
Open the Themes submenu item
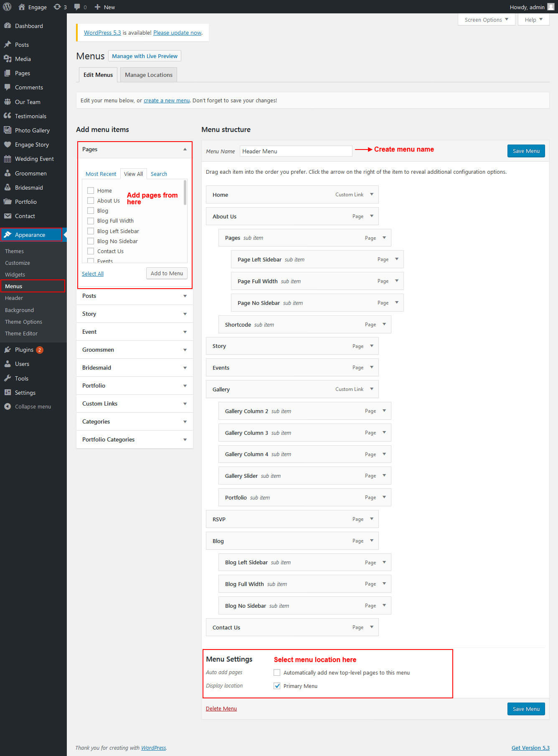(x=14, y=251)
